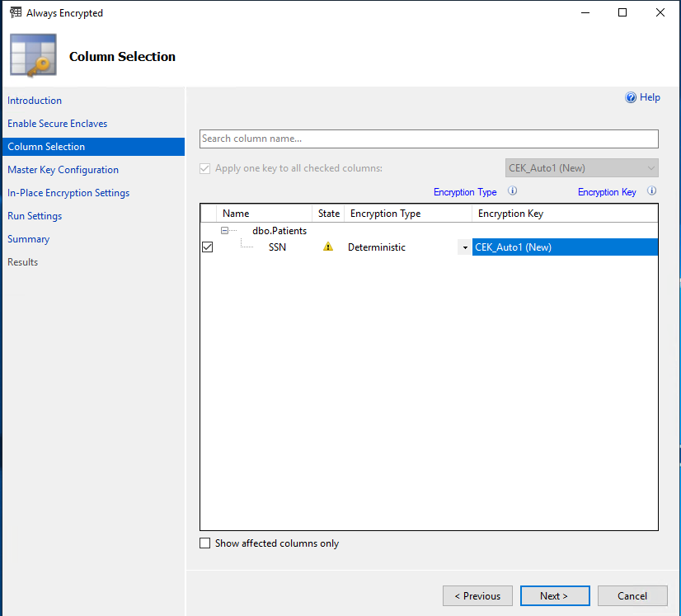Image resolution: width=681 pixels, height=616 pixels.
Task: Click the Encryption Key help link
Action: pos(607,192)
